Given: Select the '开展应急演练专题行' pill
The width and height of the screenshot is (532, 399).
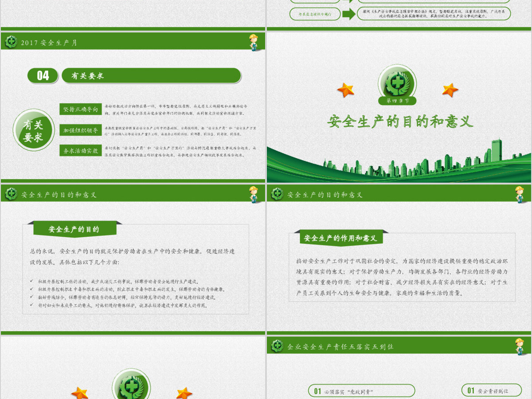Looking at the screenshot, I should coord(315,14).
